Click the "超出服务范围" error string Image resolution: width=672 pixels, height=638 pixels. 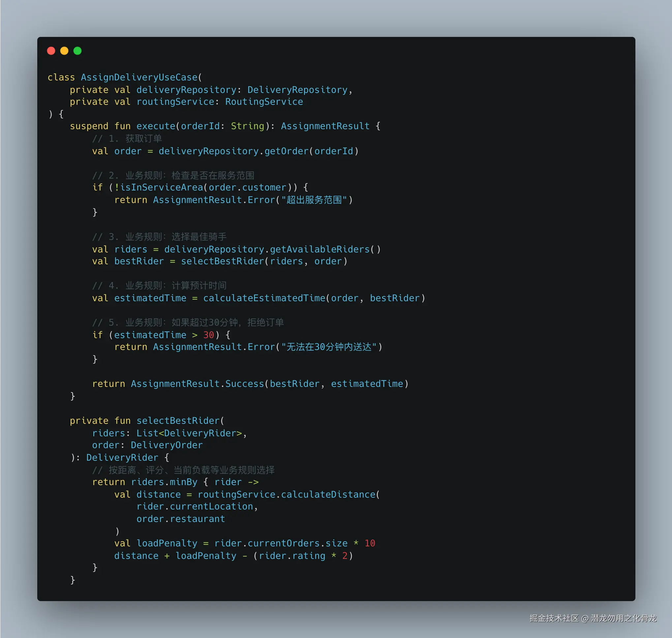click(x=314, y=200)
